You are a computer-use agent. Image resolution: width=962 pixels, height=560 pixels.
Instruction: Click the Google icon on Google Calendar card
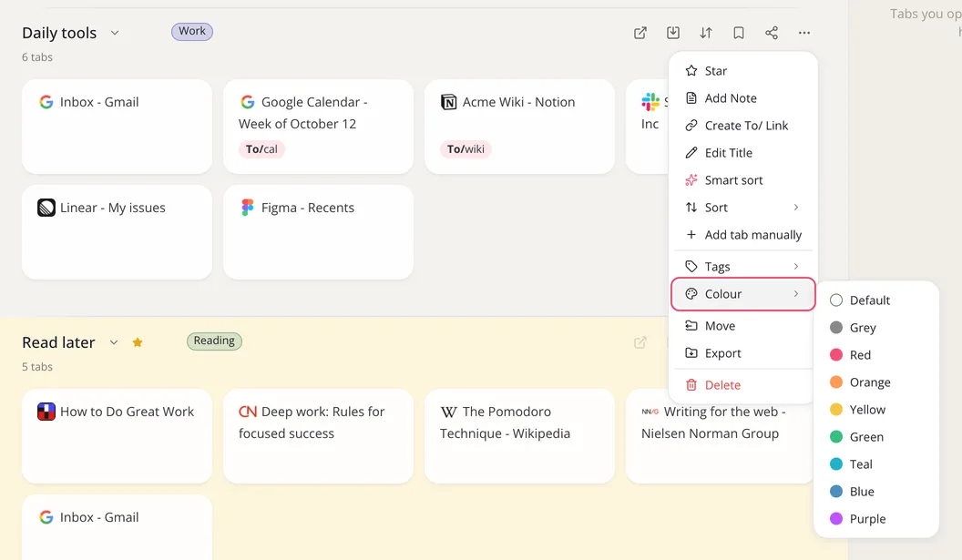[247, 102]
